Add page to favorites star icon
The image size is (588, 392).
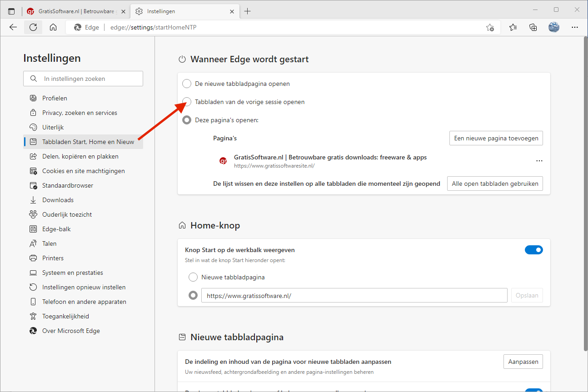pos(490,27)
